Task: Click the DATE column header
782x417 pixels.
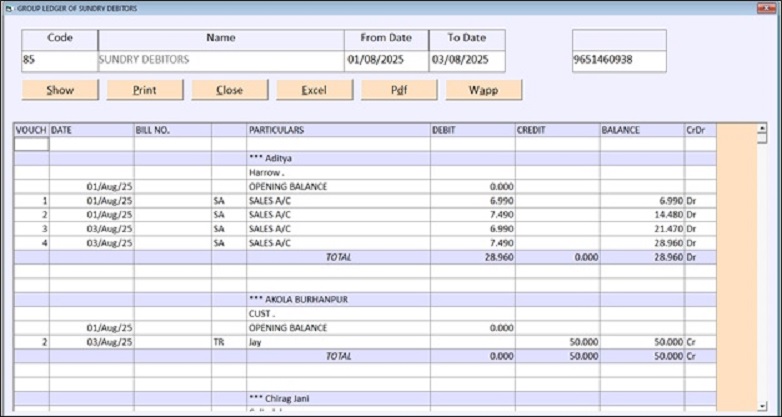Action: [x=92, y=130]
